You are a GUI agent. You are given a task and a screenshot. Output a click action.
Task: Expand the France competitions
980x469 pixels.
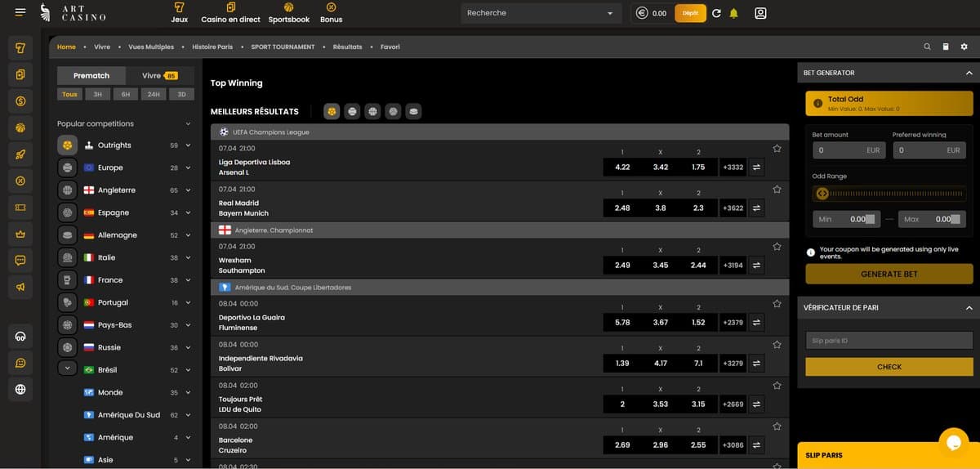pyautogui.click(x=188, y=280)
